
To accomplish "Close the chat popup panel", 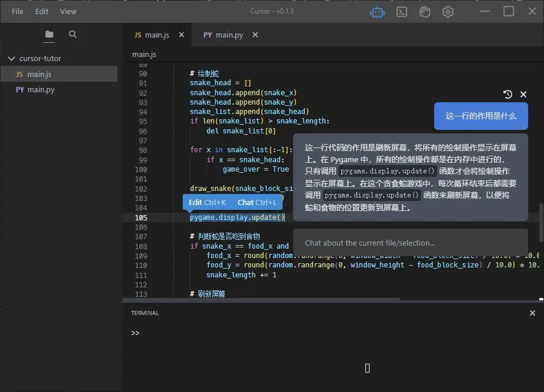I will (523, 94).
